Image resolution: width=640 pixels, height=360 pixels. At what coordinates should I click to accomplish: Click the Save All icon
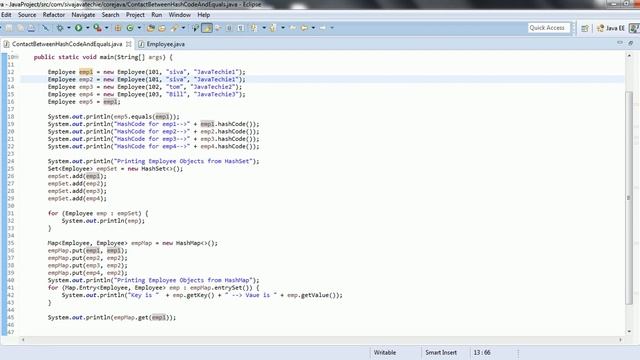click(20, 28)
